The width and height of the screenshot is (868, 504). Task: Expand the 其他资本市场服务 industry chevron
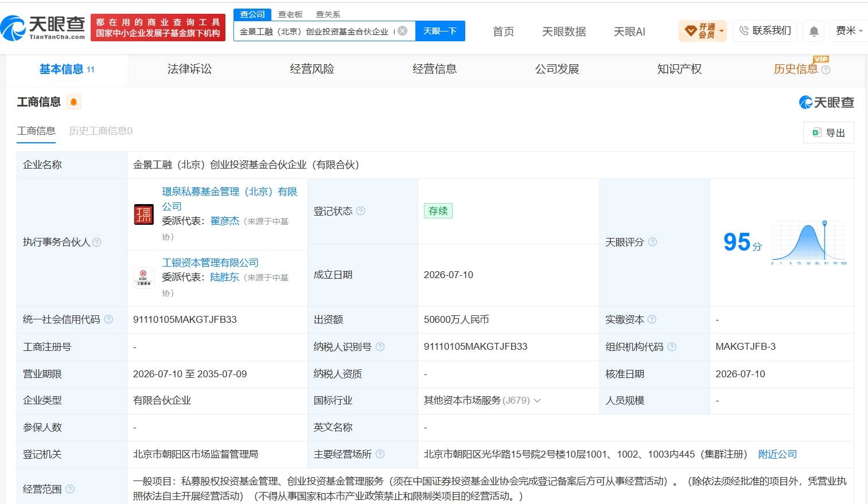click(538, 401)
